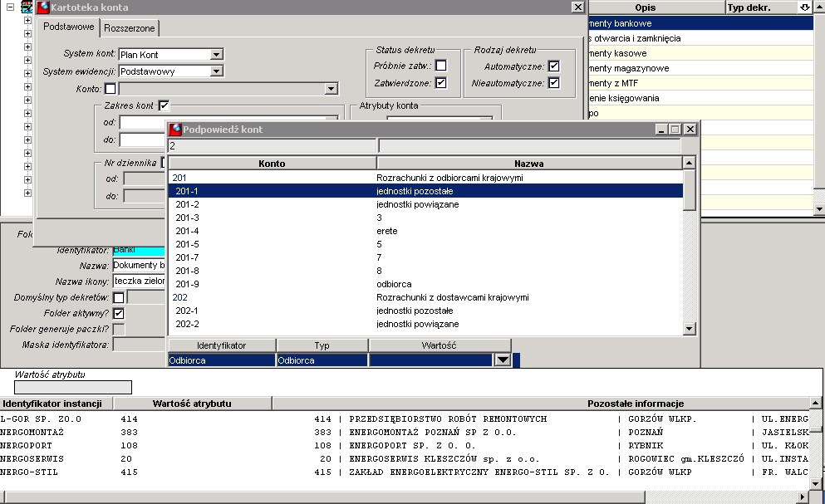Click the Nazwa field with Dokumenty text
The height and width of the screenshot is (504, 825).
pos(139,265)
